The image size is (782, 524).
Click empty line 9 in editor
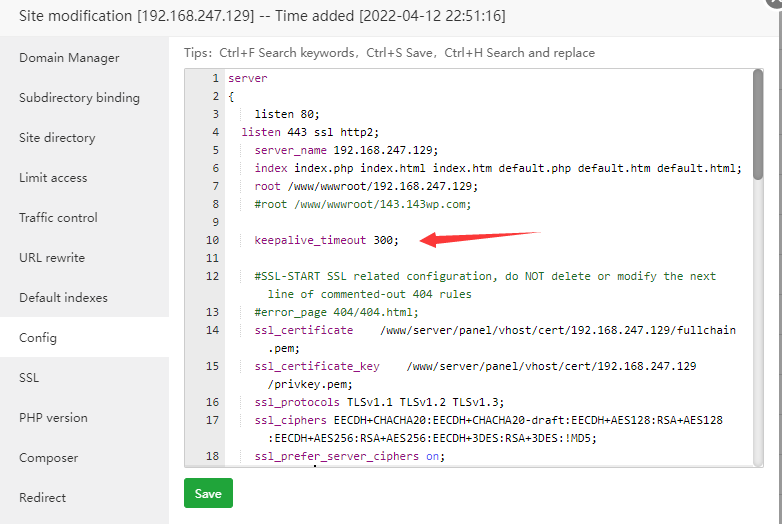coord(489,222)
